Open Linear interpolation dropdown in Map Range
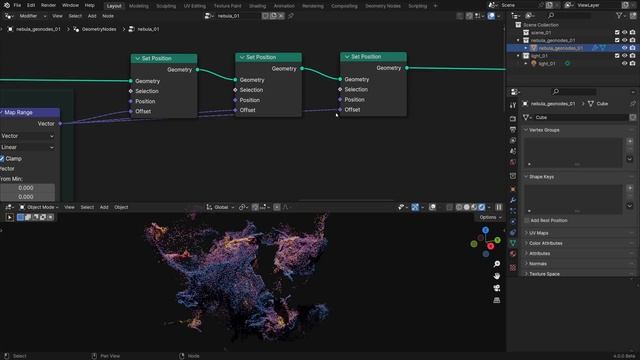This screenshot has width=640, height=360. coord(27,147)
